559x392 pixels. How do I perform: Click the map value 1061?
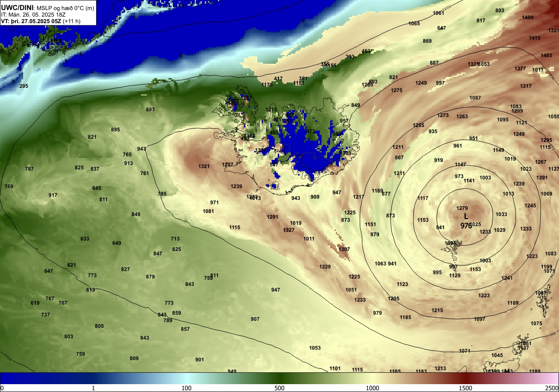pyautogui.click(x=438, y=13)
